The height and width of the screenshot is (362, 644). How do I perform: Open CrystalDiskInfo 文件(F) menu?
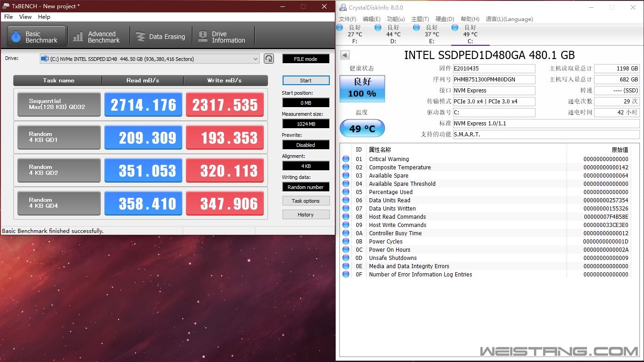point(347,19)
